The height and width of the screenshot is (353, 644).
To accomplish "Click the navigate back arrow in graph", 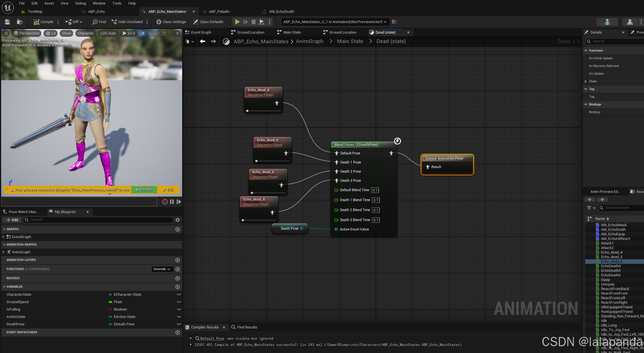I will (202, 42).
